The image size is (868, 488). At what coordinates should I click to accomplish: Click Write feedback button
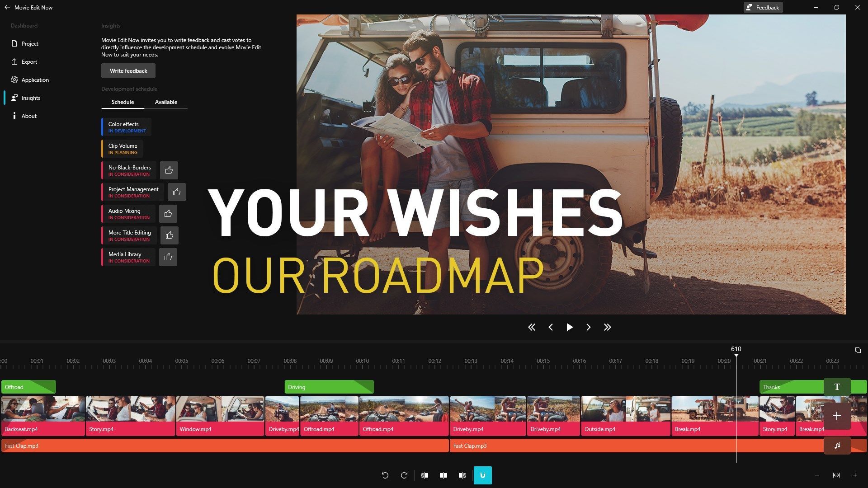tap(128, 70)
